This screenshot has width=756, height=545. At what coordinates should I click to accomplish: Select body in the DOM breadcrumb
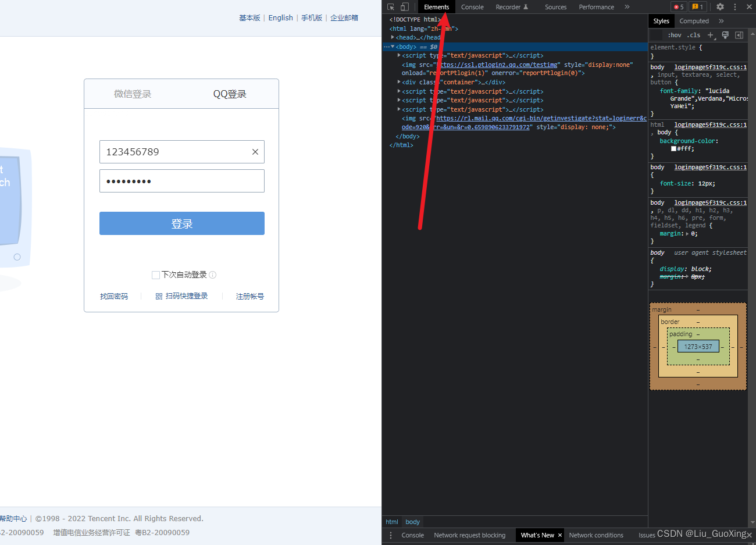(412, 522)
